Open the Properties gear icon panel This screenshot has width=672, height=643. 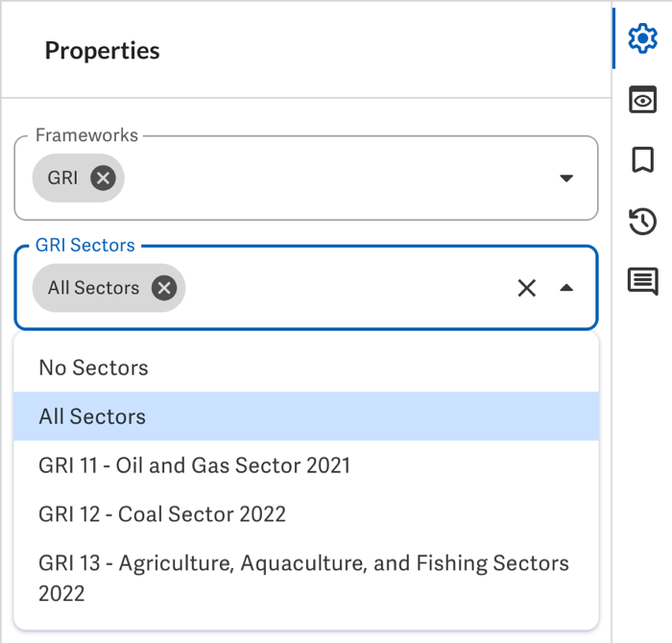[x=642, y=38]
